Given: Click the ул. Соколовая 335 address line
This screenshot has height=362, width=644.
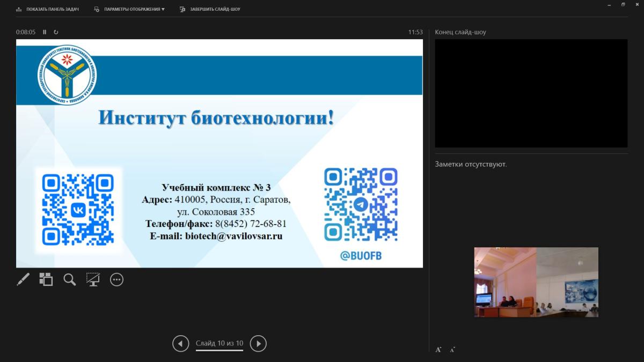Looking at the screenshot, I should 216,212.
